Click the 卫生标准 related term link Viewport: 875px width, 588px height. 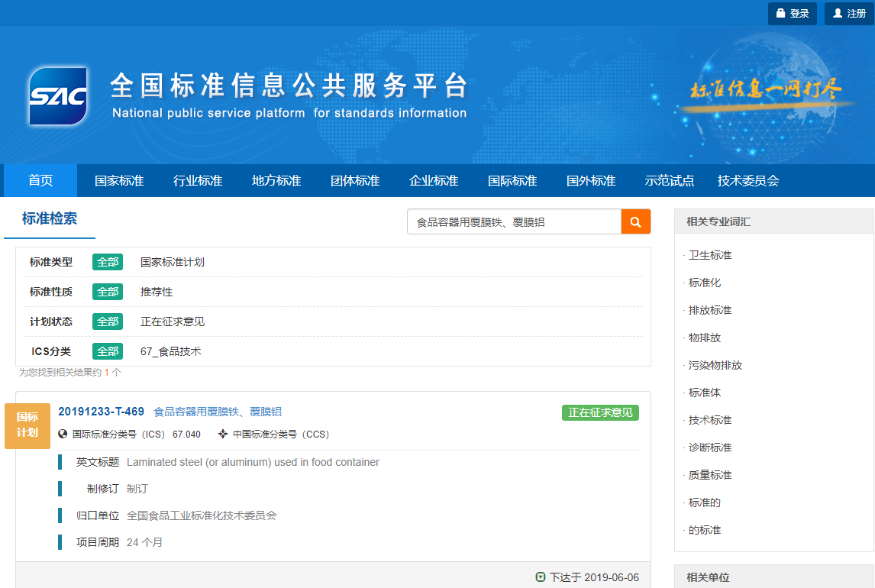click(x=710, y=255)
